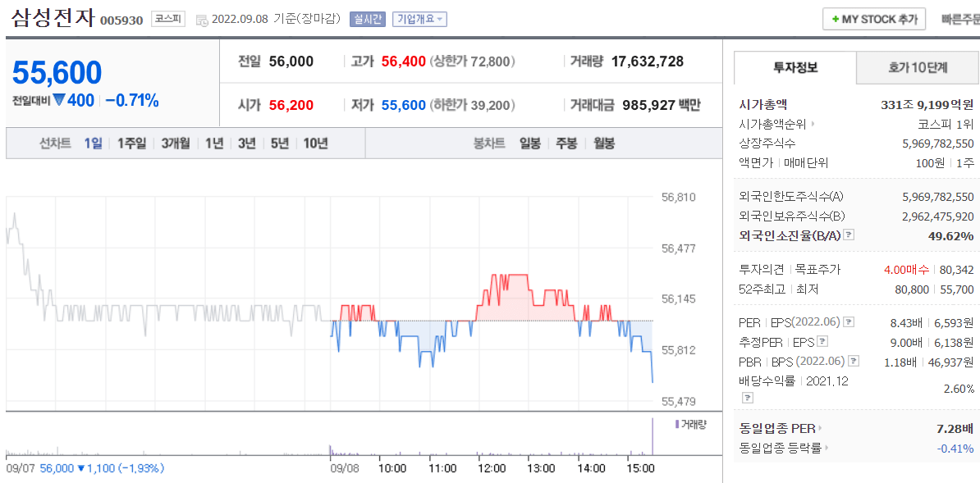
Task: Click the target price 80,342
Action: pos(957,270)
